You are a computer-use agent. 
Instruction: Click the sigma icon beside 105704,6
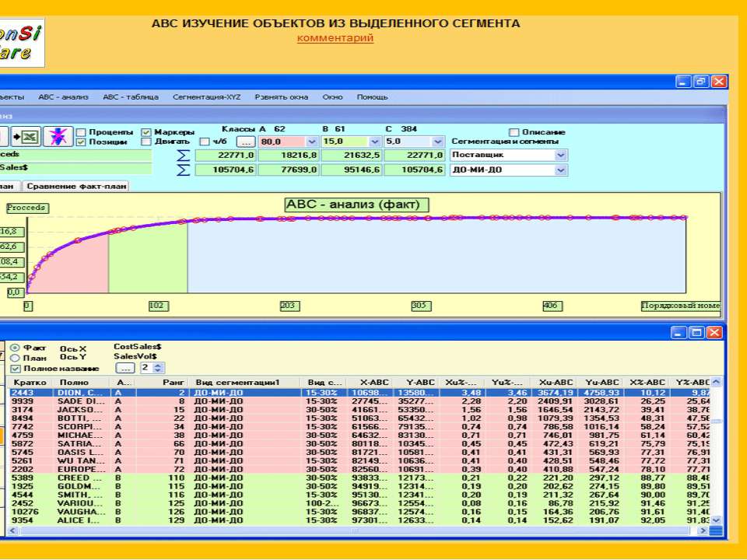click(x=183, y=170)
